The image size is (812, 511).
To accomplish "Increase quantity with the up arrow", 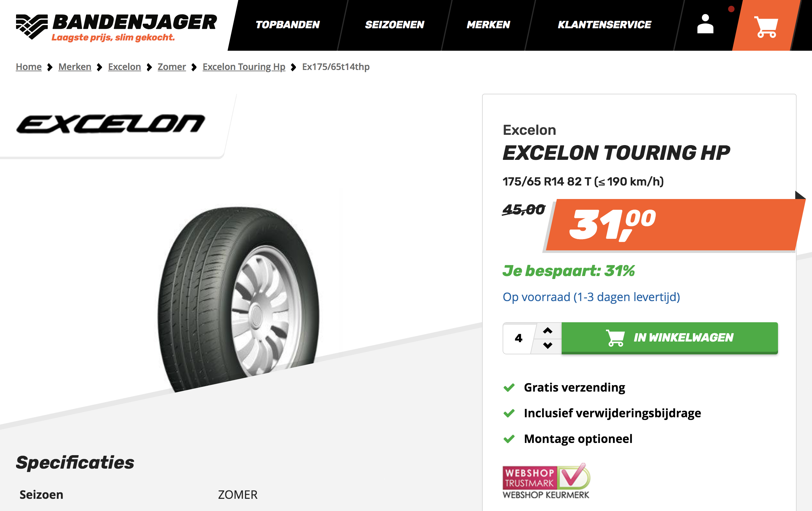I will point(548,331).
